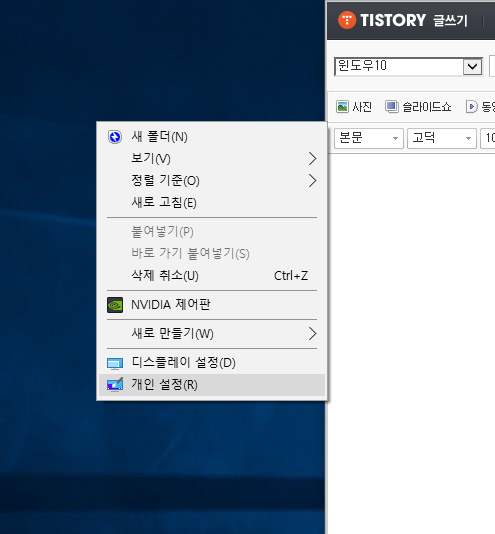Click the 사진 button label in Tistory
The height and width of the screenshot is (534, 495).
[x=362, y=107]
